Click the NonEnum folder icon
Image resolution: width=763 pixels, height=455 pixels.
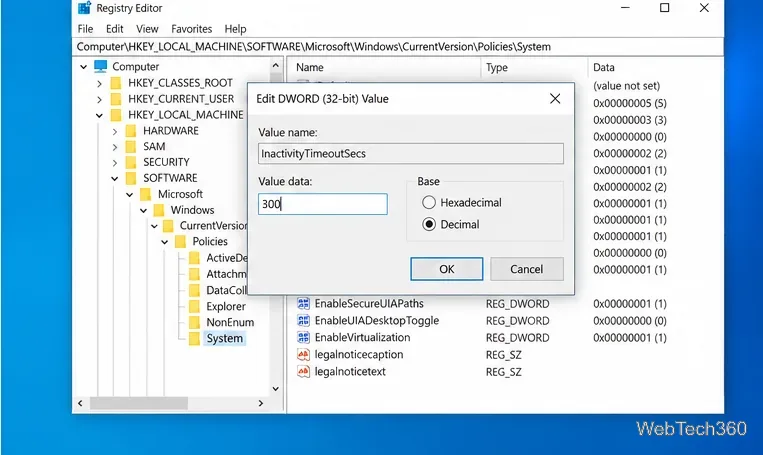pyautogui.click(x=194, y=322)
